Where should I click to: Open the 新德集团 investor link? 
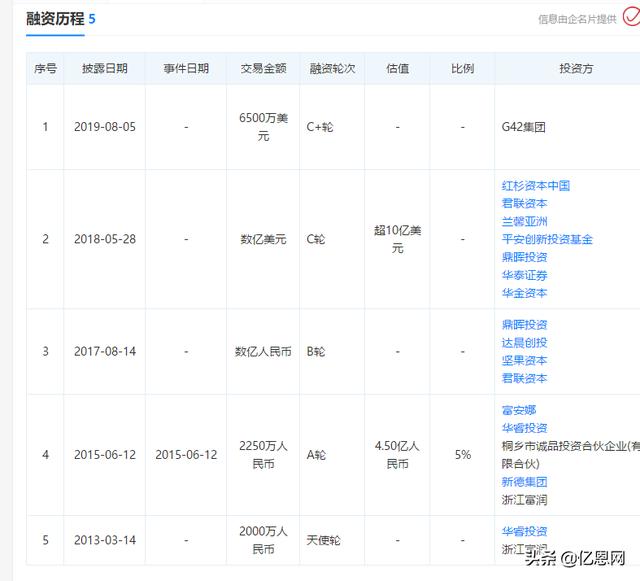coord(524,482)
